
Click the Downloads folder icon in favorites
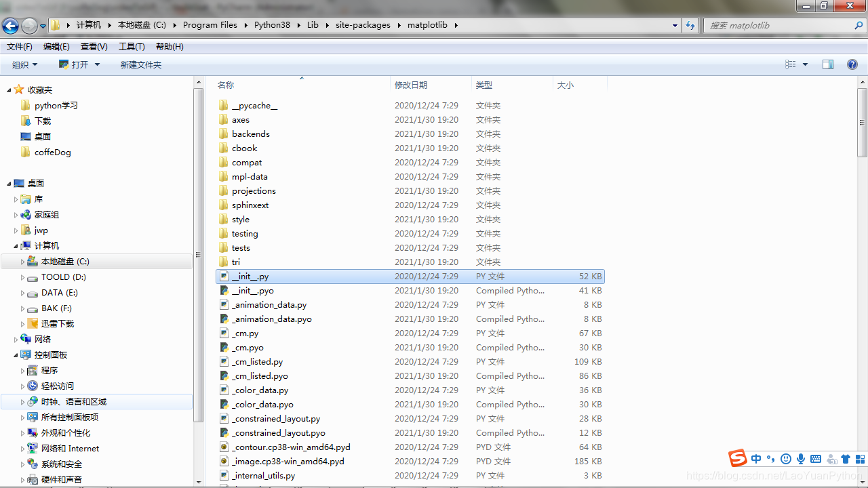(x=26, y=121)
